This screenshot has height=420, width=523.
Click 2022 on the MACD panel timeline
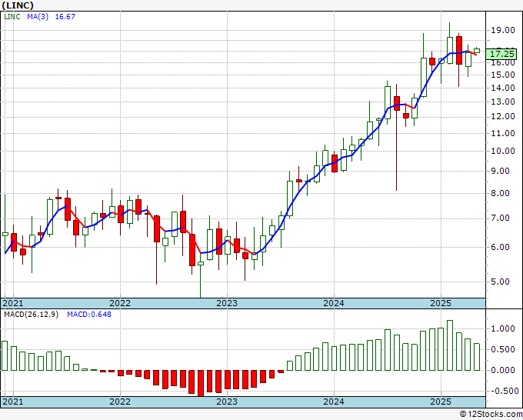pyautogui.click(x=120, y=402)
